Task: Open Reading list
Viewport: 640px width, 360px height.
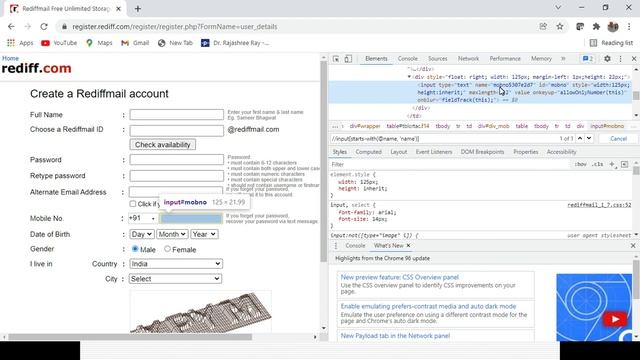Action: coord(611,43)
